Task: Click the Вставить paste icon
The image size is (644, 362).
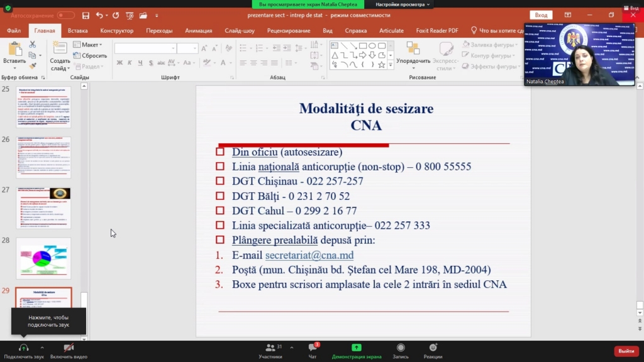Action: tap(14, 53)
